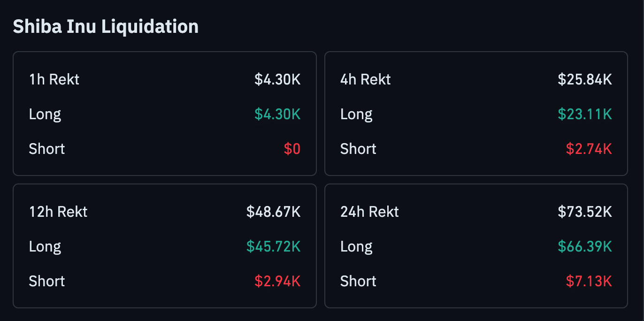This screenshot has width=644, height=321.
Task: Click the 4h Short value $2.74K
Action: coord(589,149)
